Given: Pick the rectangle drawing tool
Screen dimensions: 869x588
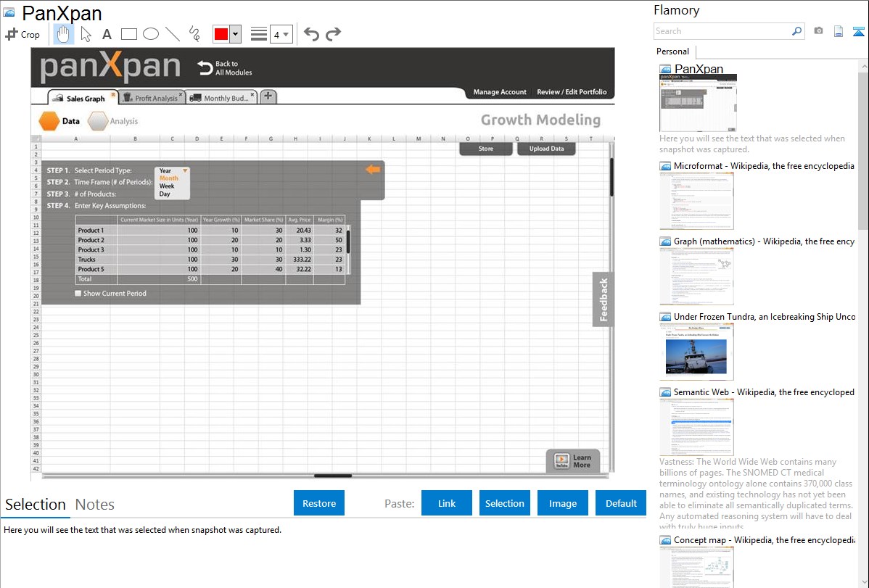Looking at the screenshot, I should pos(128,34).
